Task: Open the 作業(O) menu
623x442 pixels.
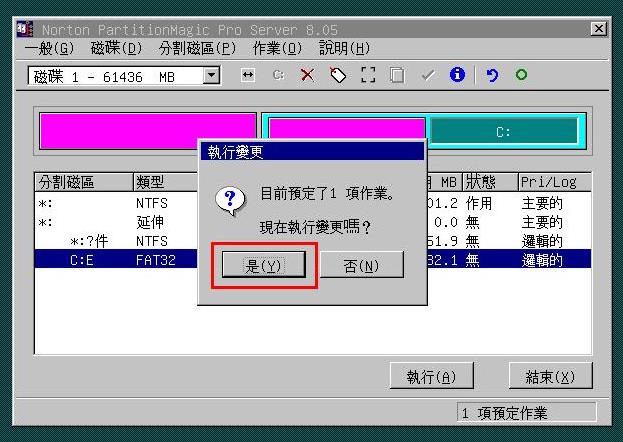Action: (277, 48)
